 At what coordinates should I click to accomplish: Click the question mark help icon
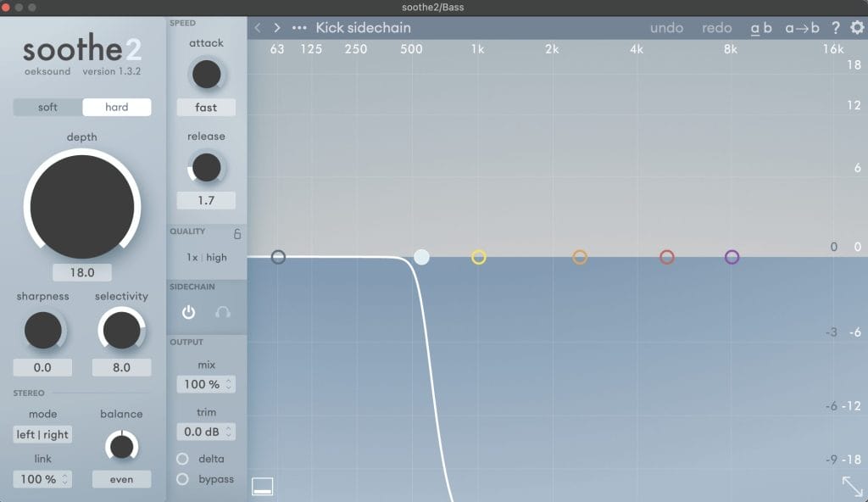835,28
